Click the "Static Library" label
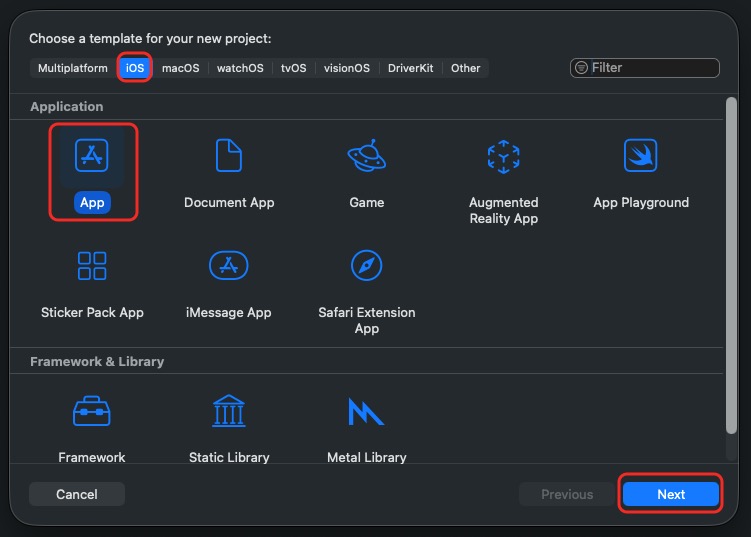The height and width of the screenshot is (537, 751). tap(229, 457)
